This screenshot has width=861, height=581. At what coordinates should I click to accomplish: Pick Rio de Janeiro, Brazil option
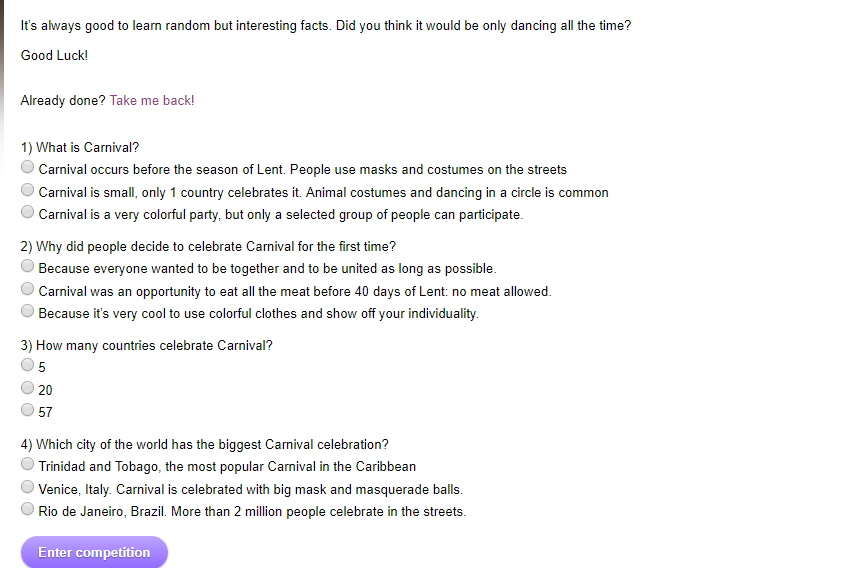[x=27, y=509]
